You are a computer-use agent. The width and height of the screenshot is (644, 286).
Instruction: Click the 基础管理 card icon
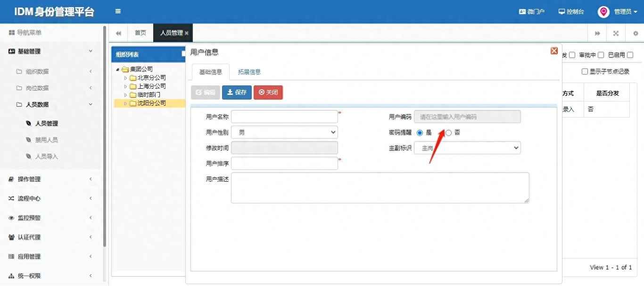click(12, 51)
